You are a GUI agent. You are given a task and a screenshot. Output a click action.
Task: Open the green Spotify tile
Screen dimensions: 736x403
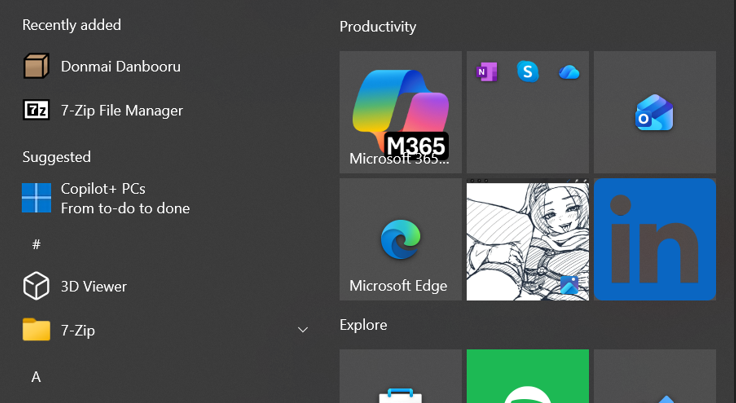(528, 378)
